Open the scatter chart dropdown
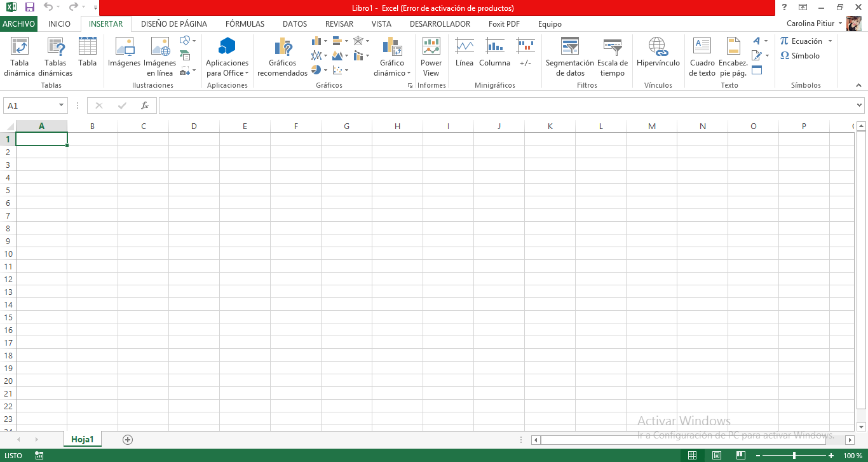868x462 pixels. click(x=341, y=70)
